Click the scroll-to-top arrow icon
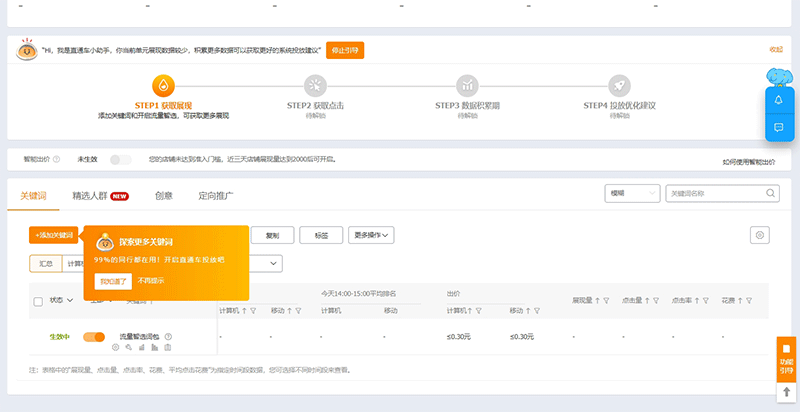The image size is (800, 414). (x=787, y=393)
